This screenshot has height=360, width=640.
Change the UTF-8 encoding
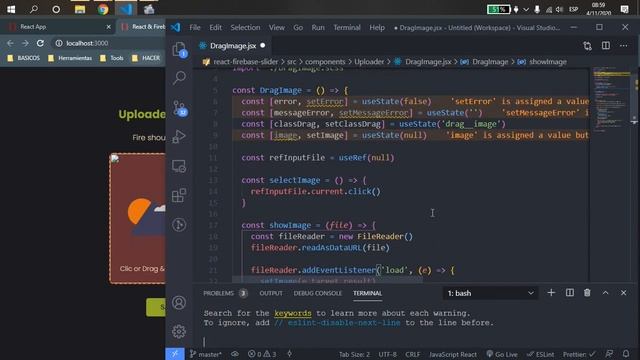(x=387, y=354)
